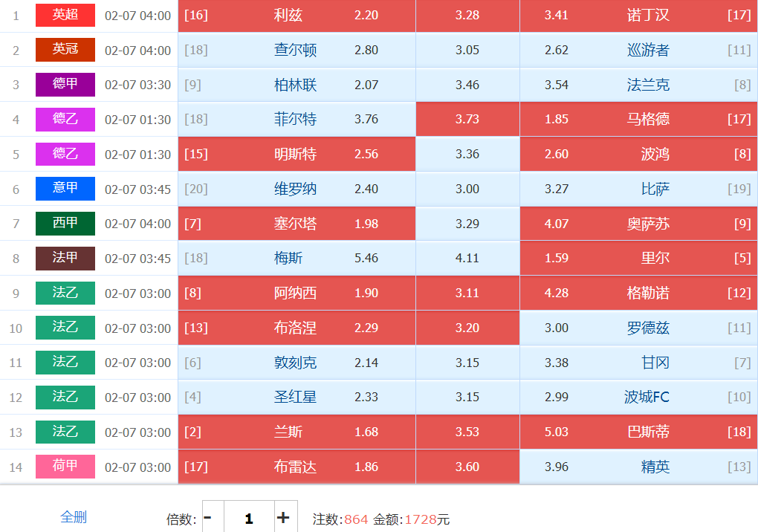Select away win 法兰克 at 3.54

point(638,85)
